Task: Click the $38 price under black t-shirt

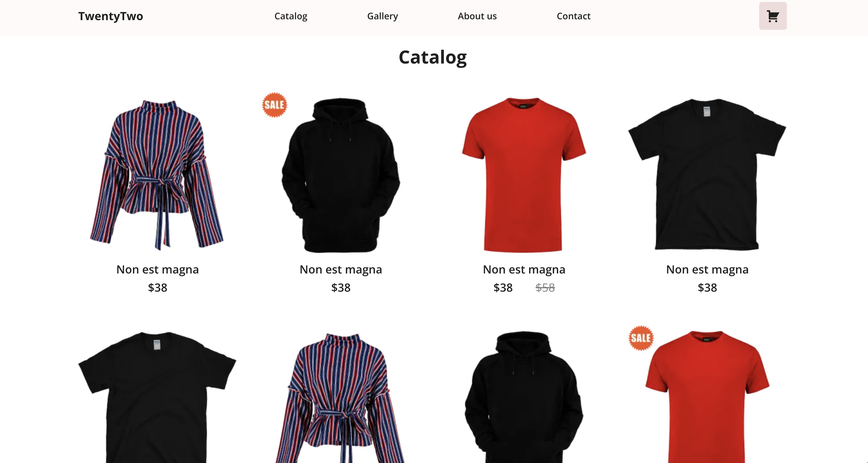Action: [x=707, y=288]
